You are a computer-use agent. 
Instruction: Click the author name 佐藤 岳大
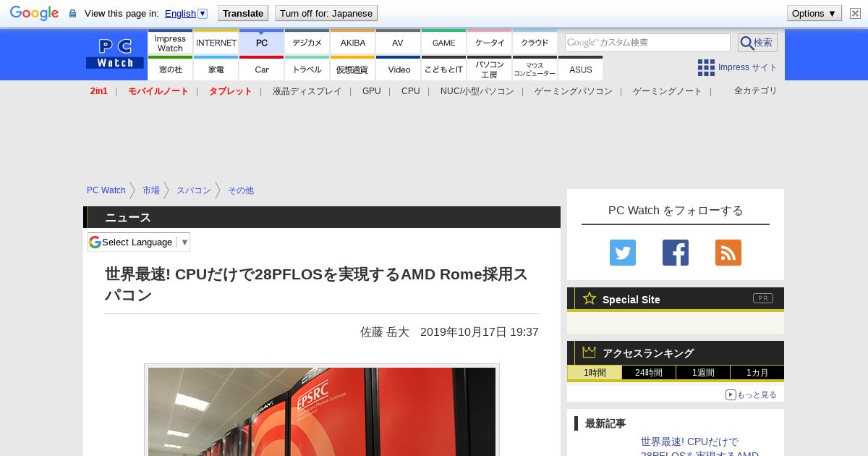[385, 332]
